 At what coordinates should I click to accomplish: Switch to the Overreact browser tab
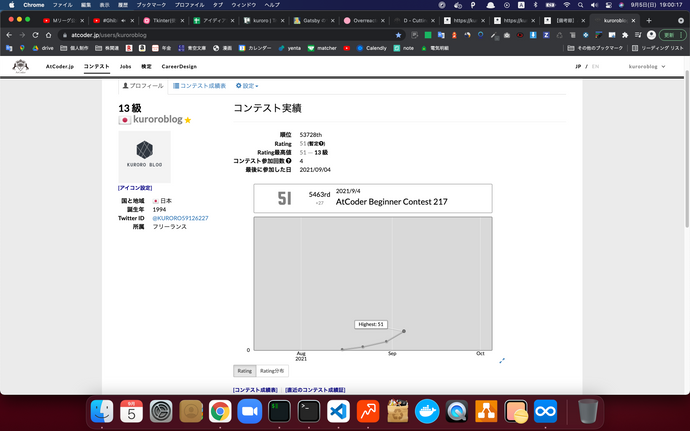[364, 20]
